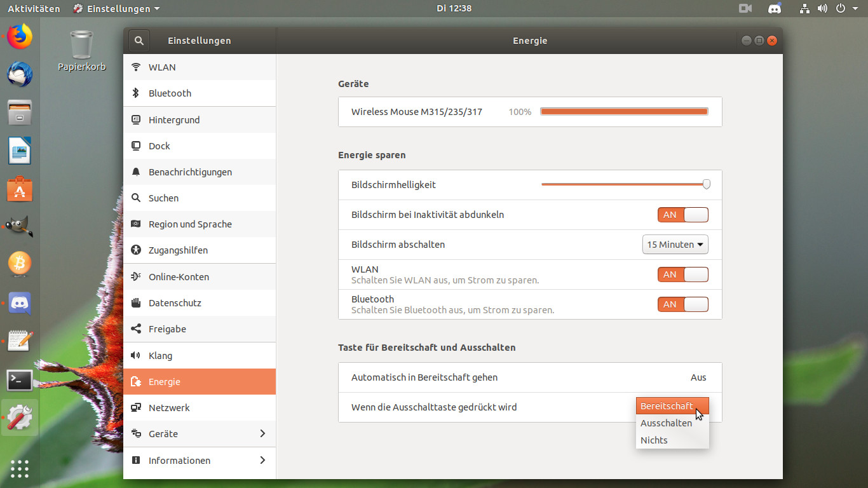The height and width of the screenshot is (488, 868).
Task: Open the WLAN settings panel
Action: click(200, 67)
